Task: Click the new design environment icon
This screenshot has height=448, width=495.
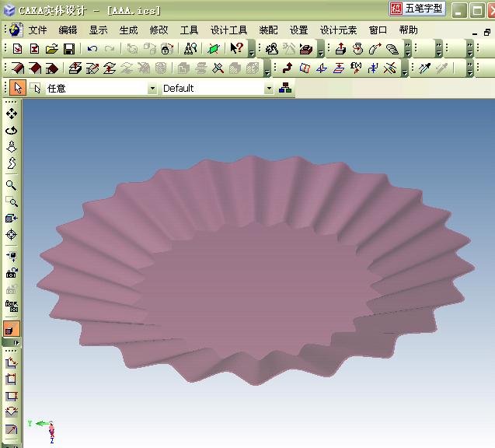Action: (18, 49)
